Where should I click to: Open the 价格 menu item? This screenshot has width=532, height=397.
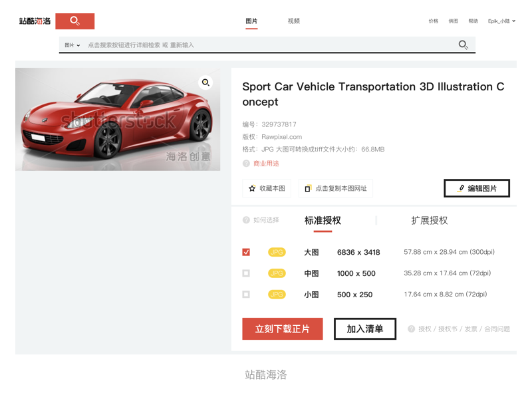pyautogui.click(x=434, y=21)
